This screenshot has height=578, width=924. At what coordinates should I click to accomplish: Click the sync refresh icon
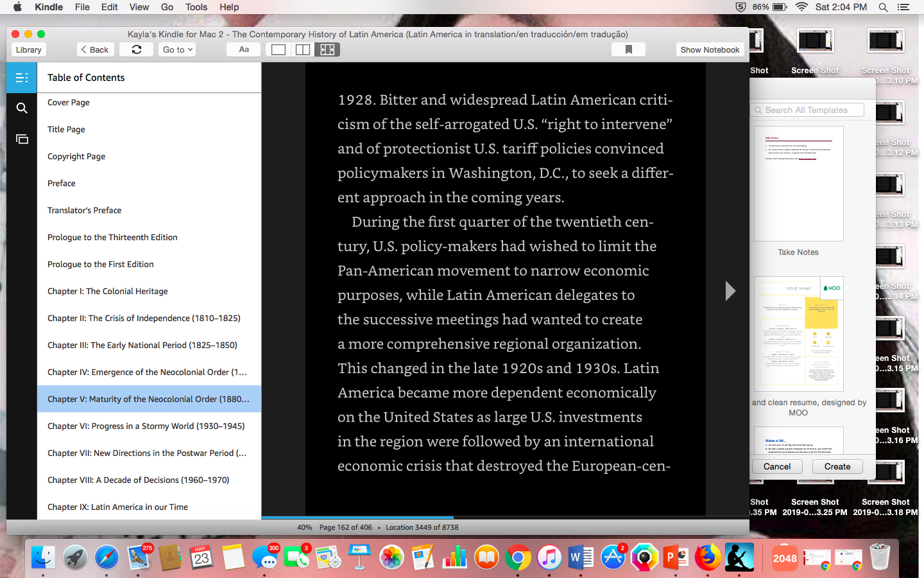(137, 49)
